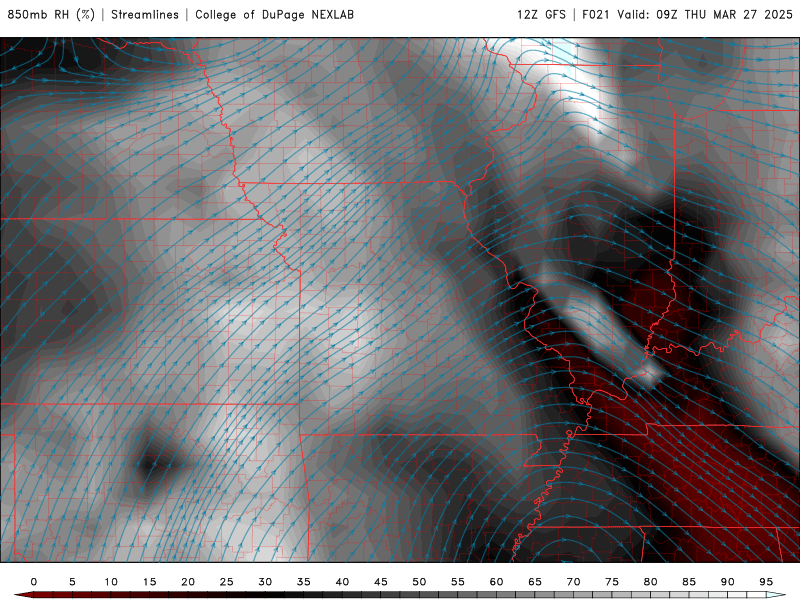Image resolution: width=800 pixels, height=600 pixels.
Task: Select legend value '45' on the scale
Action: click(381, 582)
